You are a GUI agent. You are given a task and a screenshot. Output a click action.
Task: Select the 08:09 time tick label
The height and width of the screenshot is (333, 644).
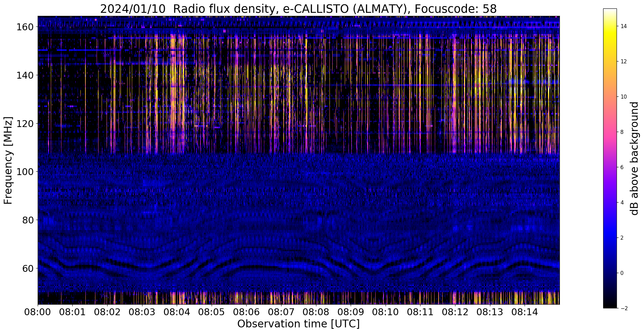click(351, 312)
